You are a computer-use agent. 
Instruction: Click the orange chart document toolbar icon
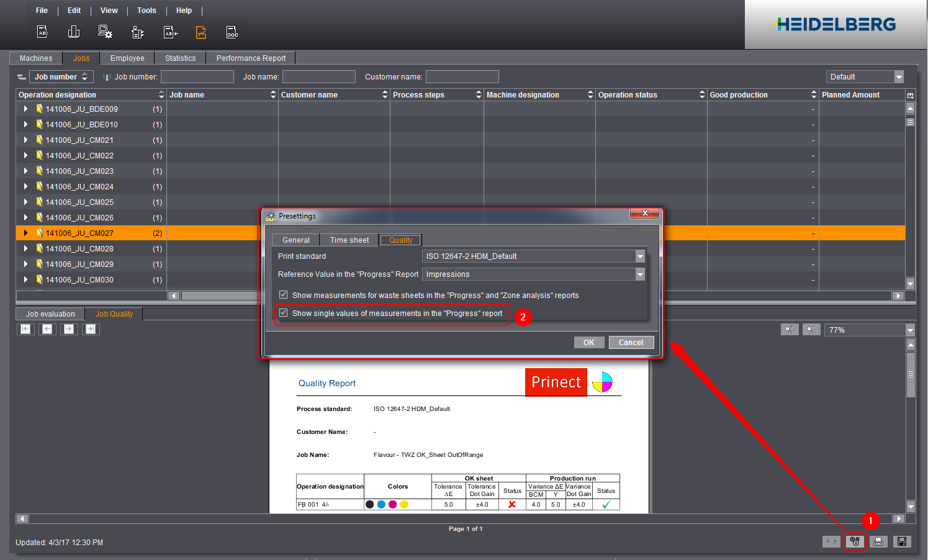201,32
